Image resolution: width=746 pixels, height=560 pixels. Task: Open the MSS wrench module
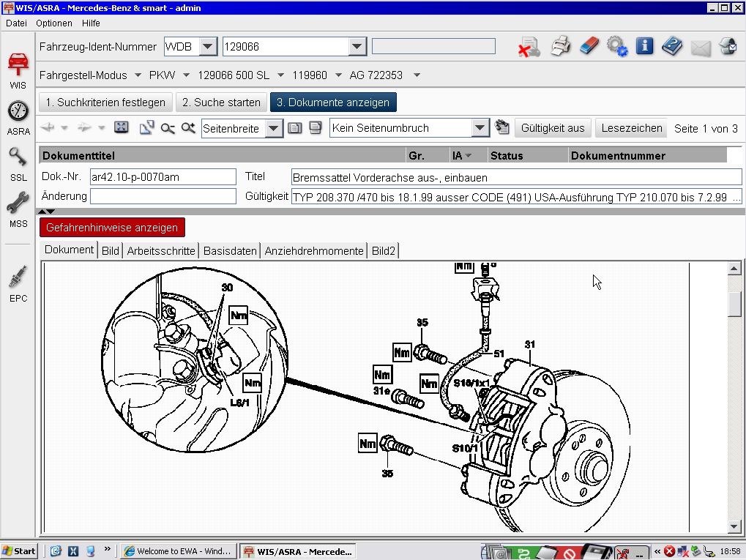[18, 210]
